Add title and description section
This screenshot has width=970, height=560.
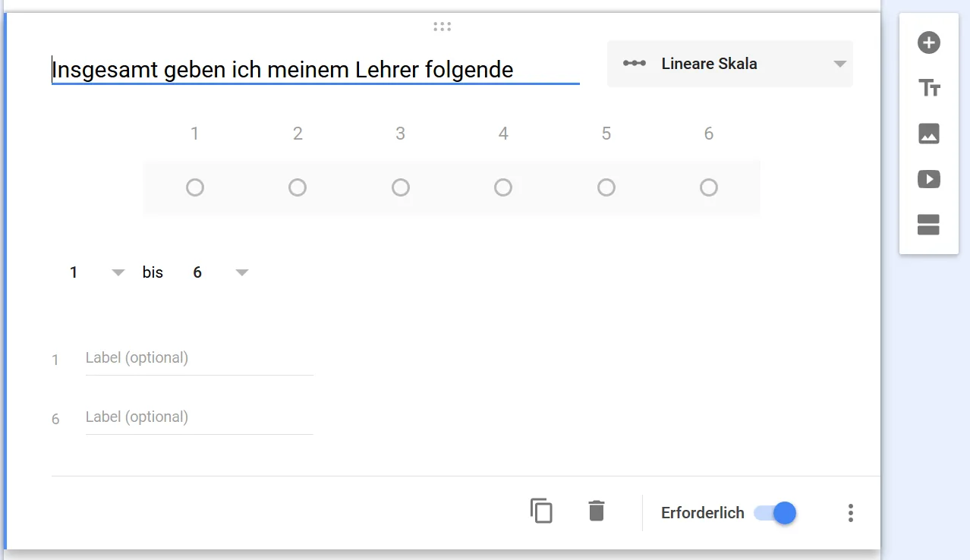tap(929, 88)
